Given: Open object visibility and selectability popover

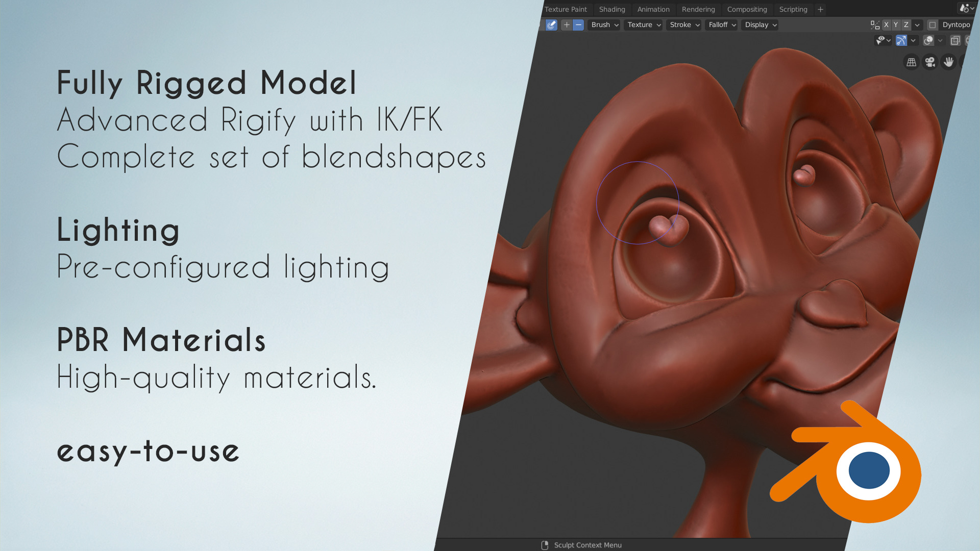Looking at the screenshot, I should click(883, 40).
